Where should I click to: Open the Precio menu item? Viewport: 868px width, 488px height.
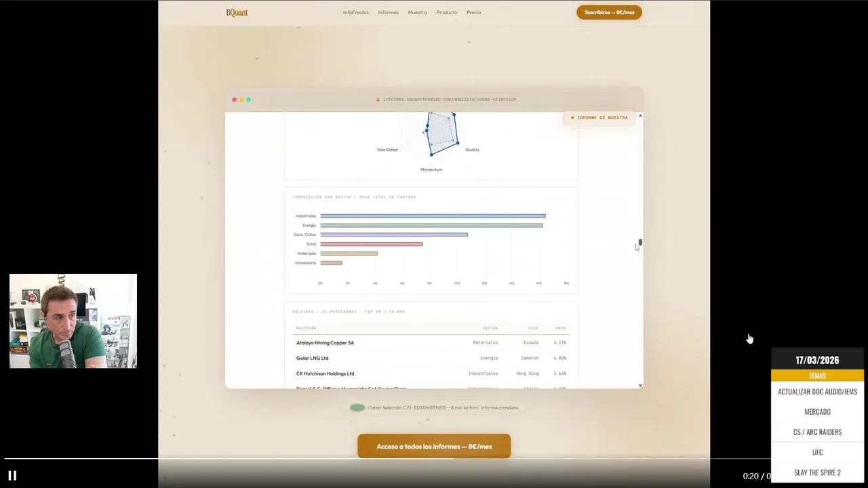[x=474, y=12]
